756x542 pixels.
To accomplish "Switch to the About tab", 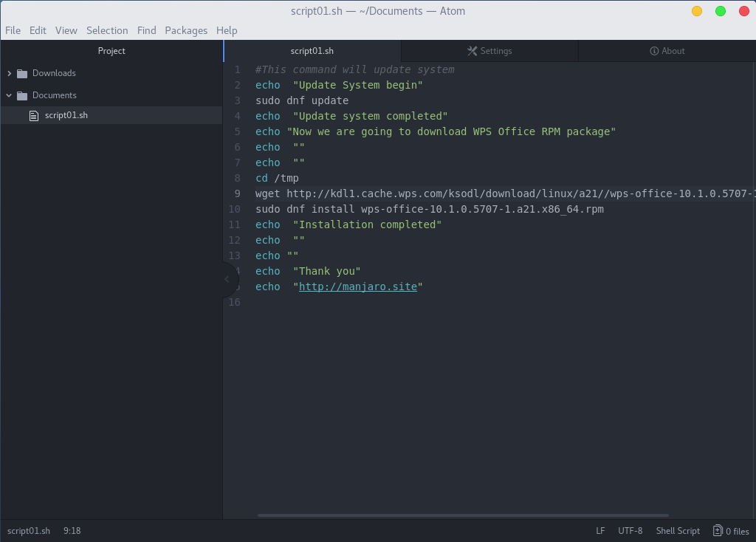I will coord(667,51).
